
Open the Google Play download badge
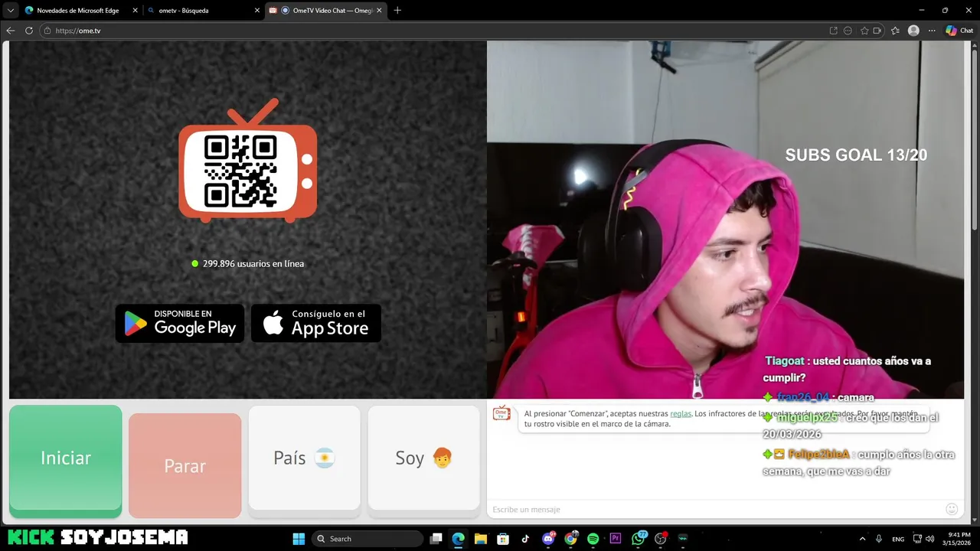coord(180,323)
